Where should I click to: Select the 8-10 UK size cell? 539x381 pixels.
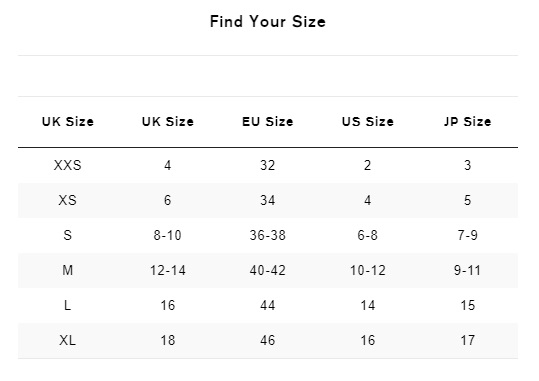tap(168, 236)
